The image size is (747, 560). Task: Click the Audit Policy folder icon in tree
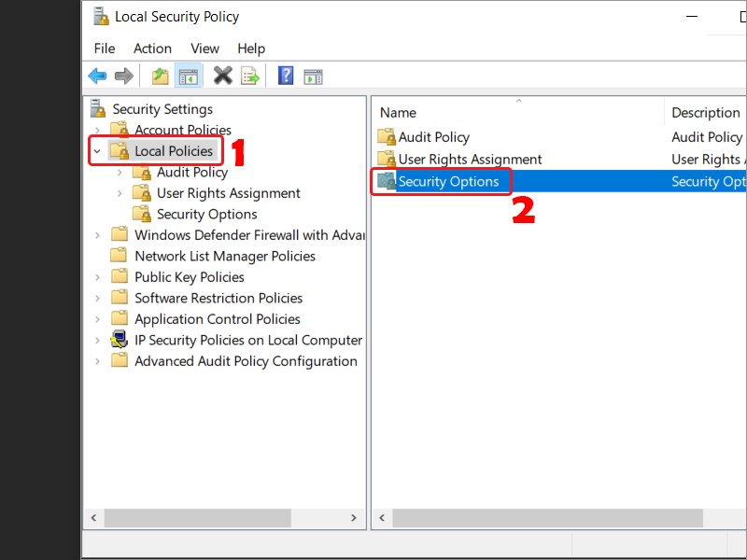coord(142,172)
